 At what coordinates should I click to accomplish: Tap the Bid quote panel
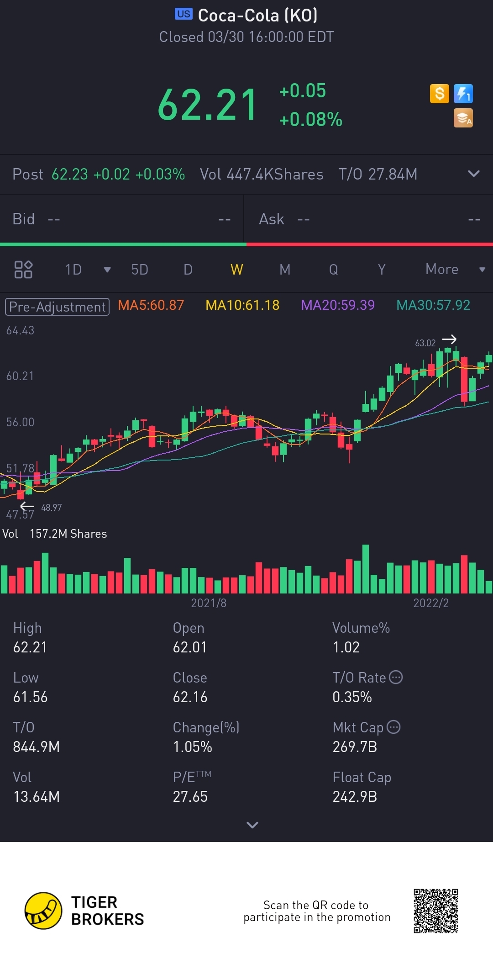(x=121, y=219)
